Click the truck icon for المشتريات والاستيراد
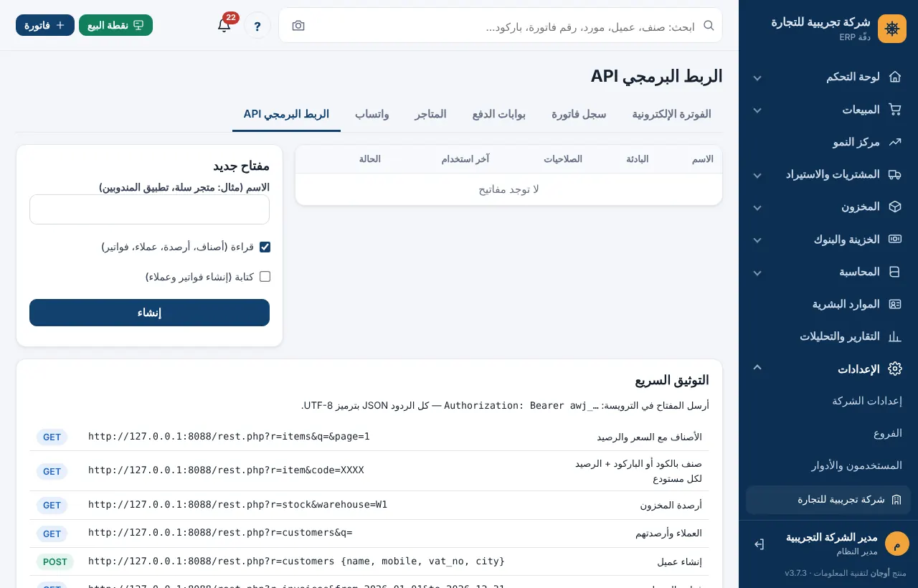918x588 pixels. pyautogui.click(x=894, y=174)
